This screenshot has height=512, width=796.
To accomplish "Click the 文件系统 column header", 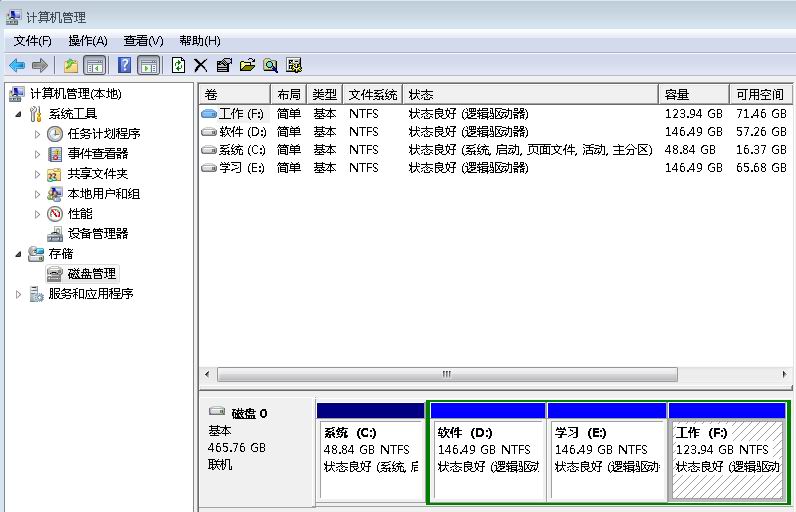I will (372, 94).
